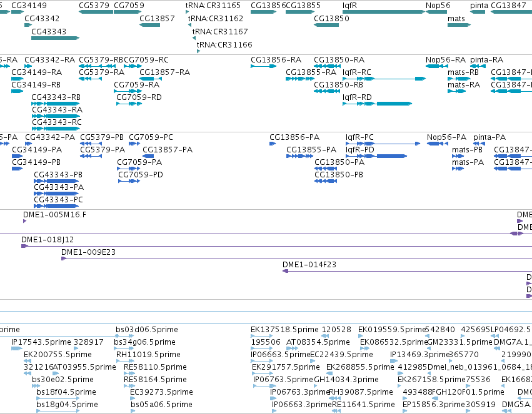Open the CG43343 gene label
Viewport: 532px width, 414px height.
click(49, 31)
